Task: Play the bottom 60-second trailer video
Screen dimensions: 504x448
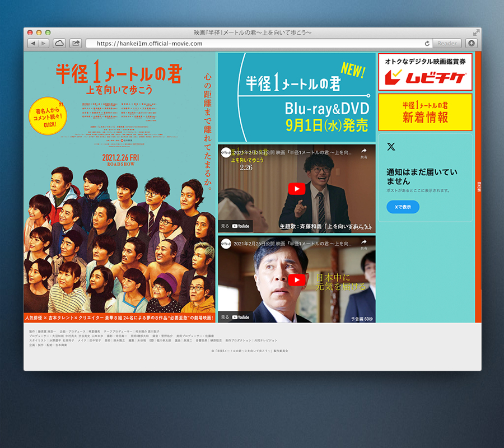Action: click(x=296, y=279)
